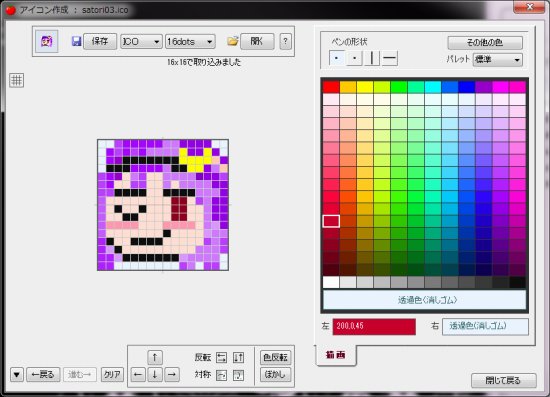
Task: Pick the pure yellow swatch in top row
Action: [365, 87]
